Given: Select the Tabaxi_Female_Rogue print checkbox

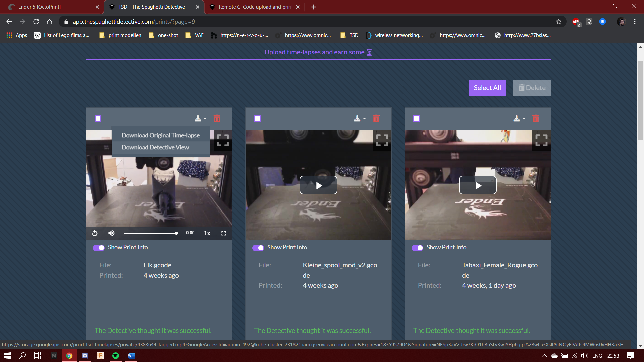Looking at the screenshot, I should pyautogui.click(x=417, y=119).
